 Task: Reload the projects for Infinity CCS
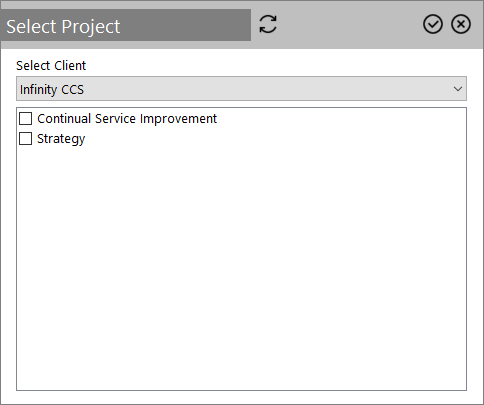tap(268, 24)
